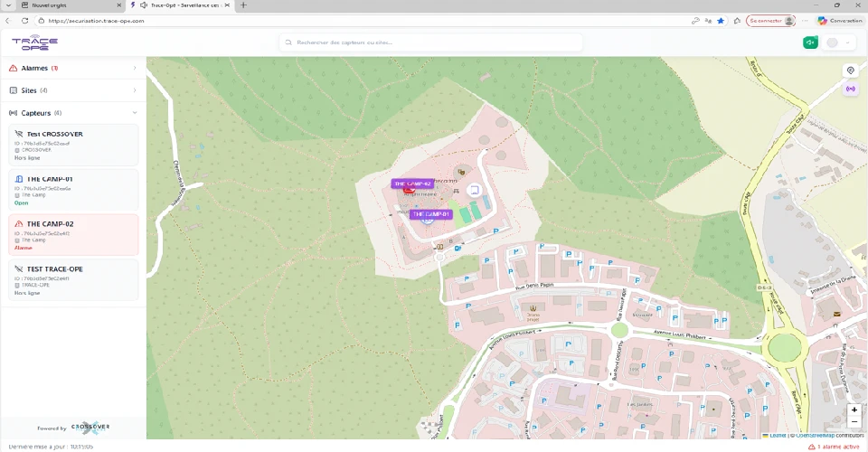Expand the Sites section chevron

click(x=135, y=90)
